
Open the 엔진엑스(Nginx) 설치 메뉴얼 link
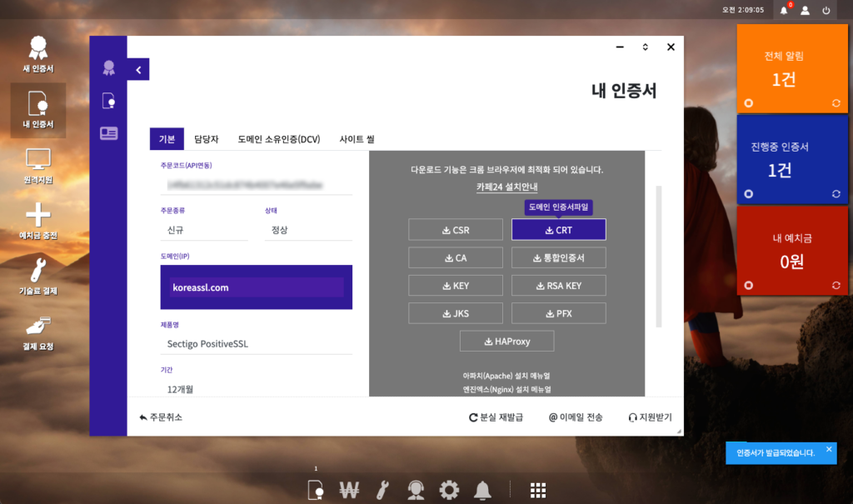tap(506, 389)
